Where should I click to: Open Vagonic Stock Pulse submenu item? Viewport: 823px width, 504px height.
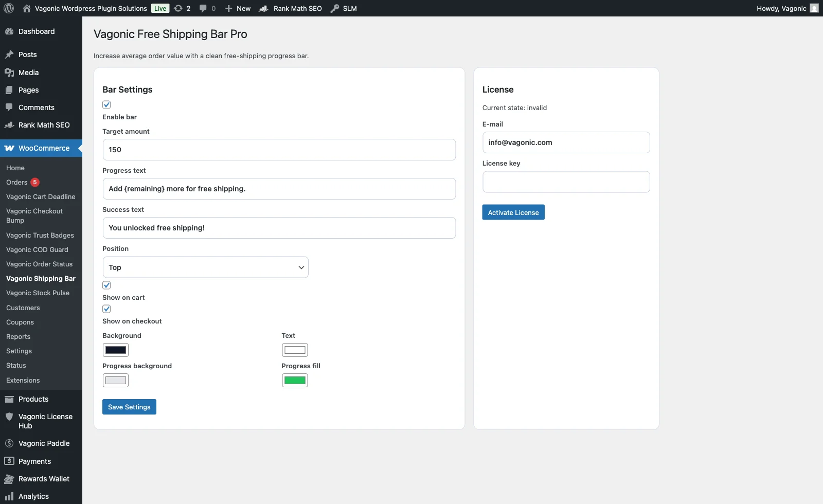[x=38, y=293]
